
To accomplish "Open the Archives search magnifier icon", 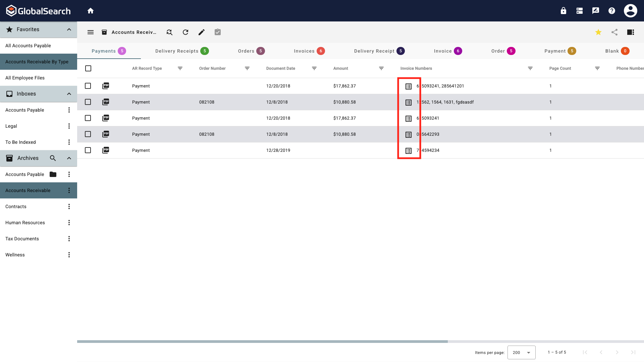I will click(53, 158).
